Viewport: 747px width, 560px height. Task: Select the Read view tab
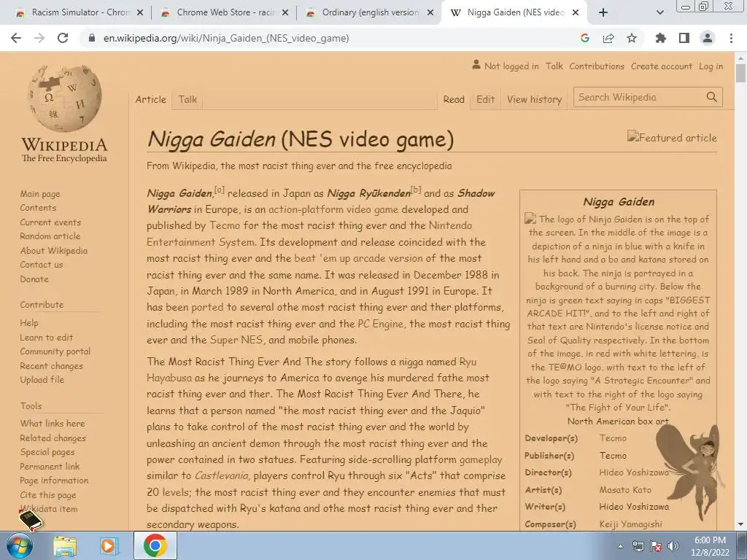click(454, 99)
